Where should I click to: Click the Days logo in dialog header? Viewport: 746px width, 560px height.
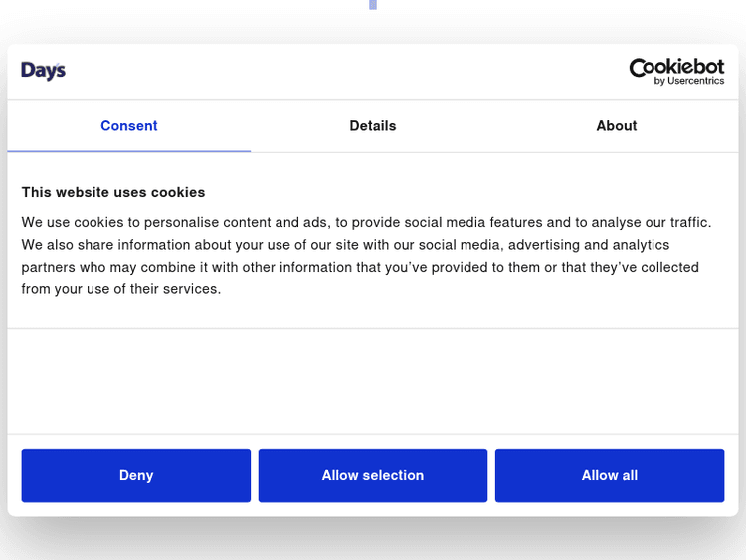click(x=43, y=70)
